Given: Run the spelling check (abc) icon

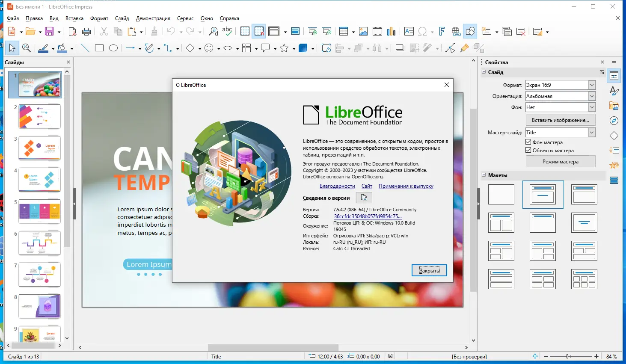Looking at the screenshot, I should click(227, 31).
